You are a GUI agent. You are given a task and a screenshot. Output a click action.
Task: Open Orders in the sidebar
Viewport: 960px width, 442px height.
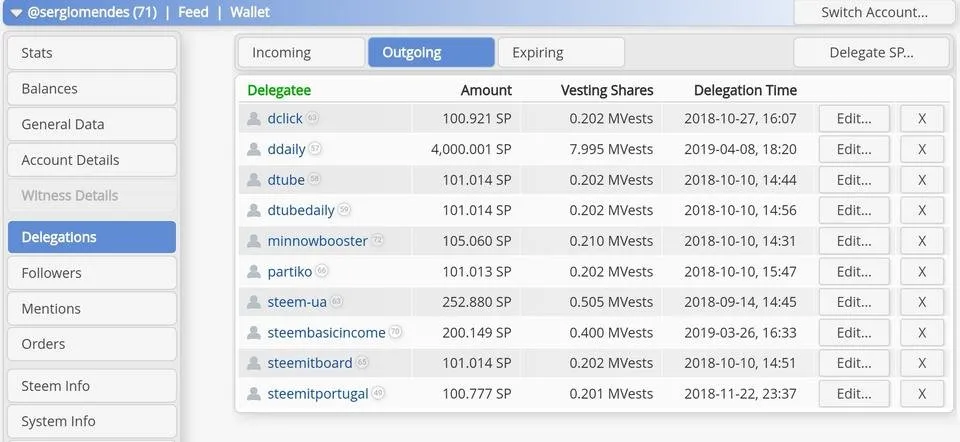tap(92, 344)
